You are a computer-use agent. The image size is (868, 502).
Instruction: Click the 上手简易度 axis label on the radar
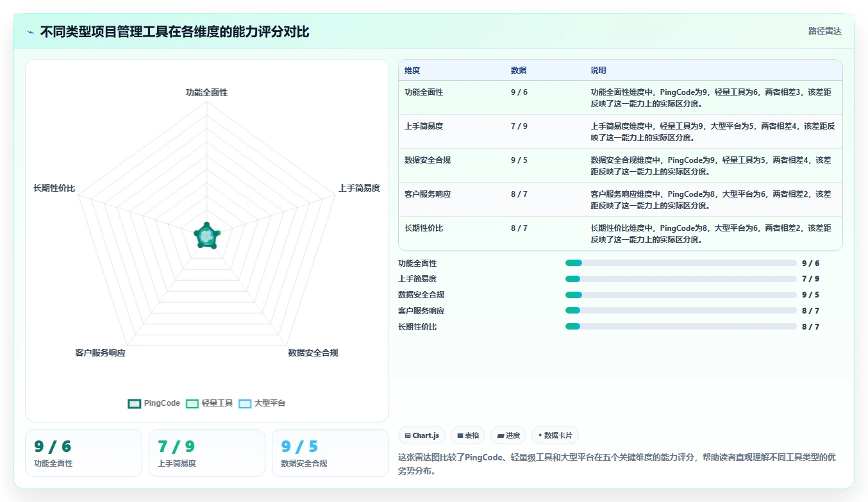point(359,188)
